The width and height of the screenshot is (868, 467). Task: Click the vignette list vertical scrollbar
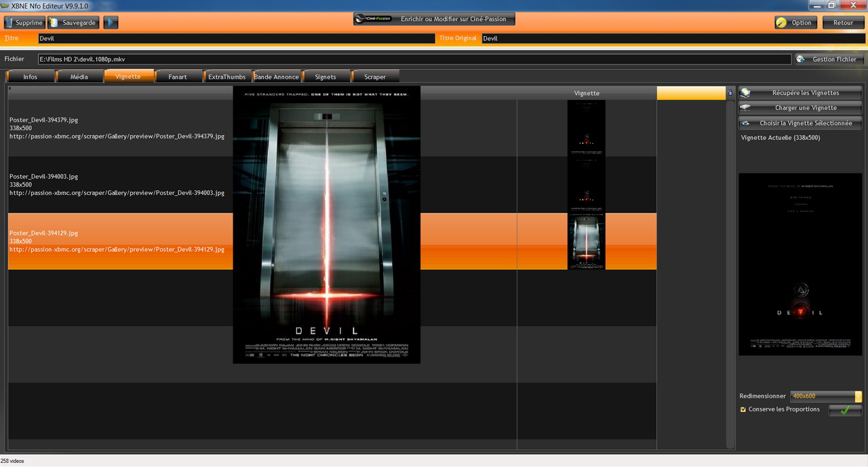click(x=730, y=272)
